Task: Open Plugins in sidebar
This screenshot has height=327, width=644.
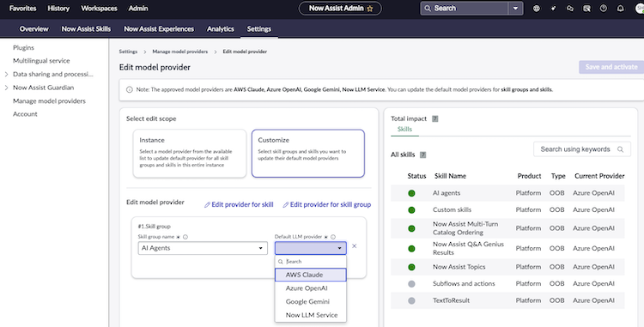Action: pos(23,47)
